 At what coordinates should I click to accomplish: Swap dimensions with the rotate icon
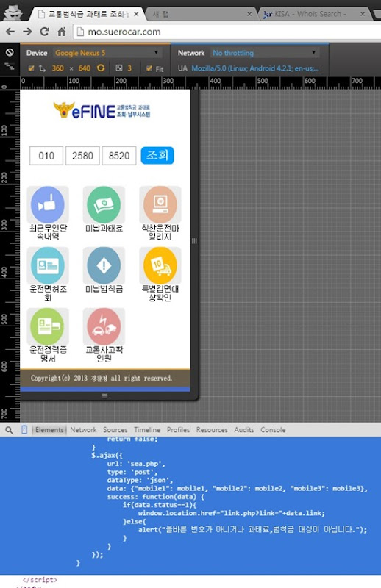pos(101,68)
